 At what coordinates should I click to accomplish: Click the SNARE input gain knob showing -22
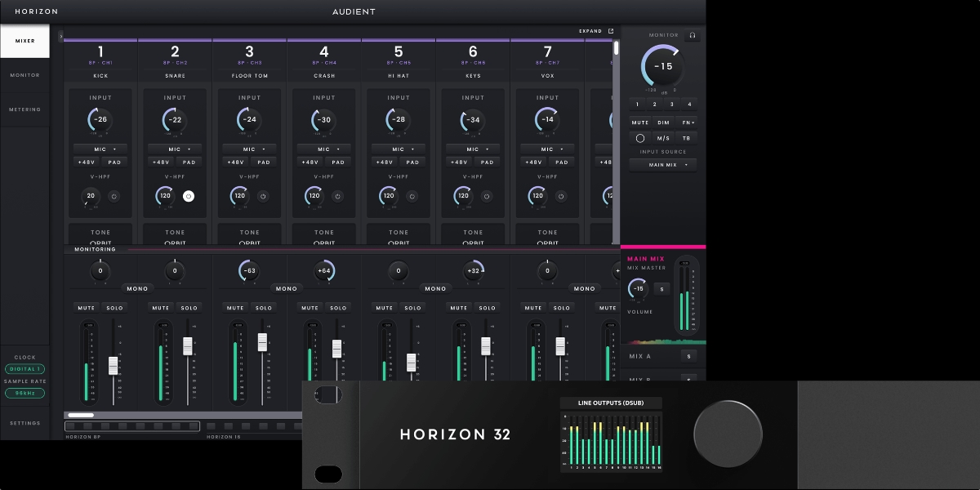point(175,120)
